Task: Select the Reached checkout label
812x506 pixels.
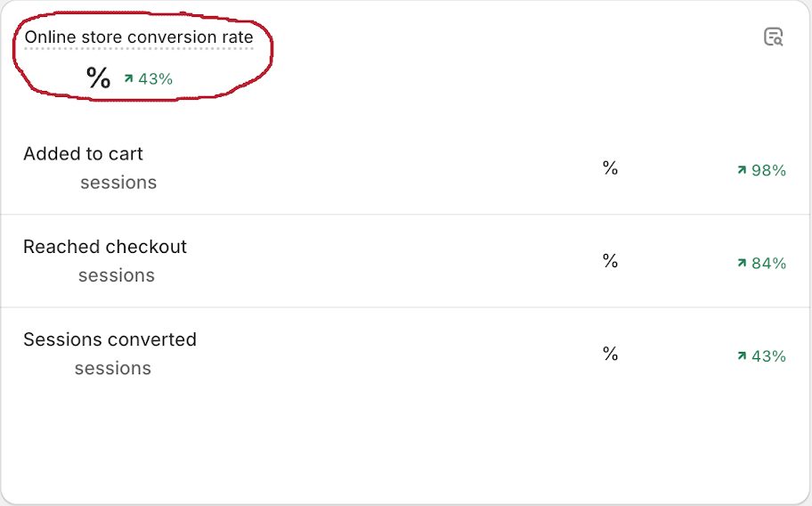Action: 105,247
